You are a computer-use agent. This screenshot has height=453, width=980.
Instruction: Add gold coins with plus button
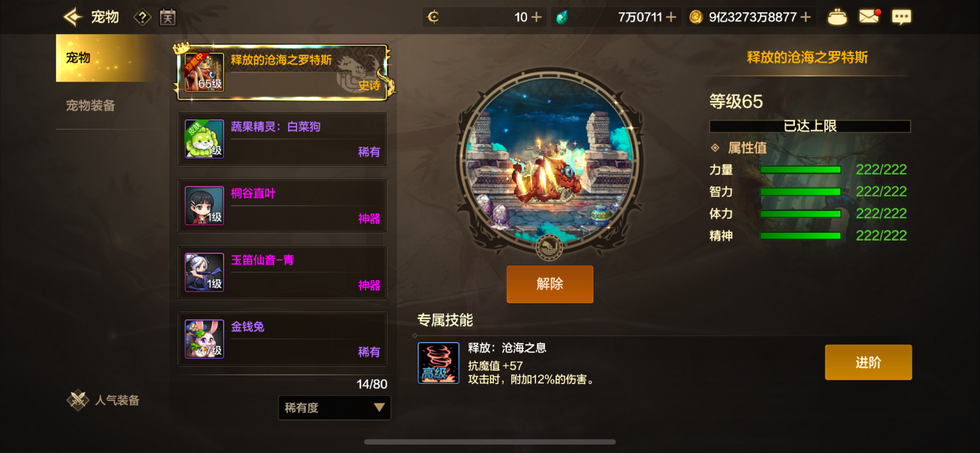pos(805,17)
